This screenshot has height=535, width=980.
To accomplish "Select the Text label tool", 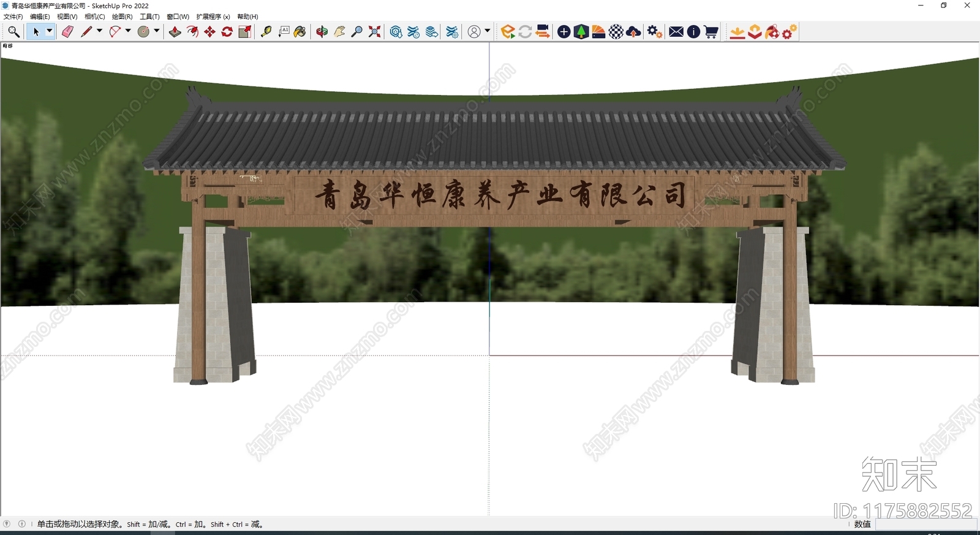I will [x=284, y=32].
